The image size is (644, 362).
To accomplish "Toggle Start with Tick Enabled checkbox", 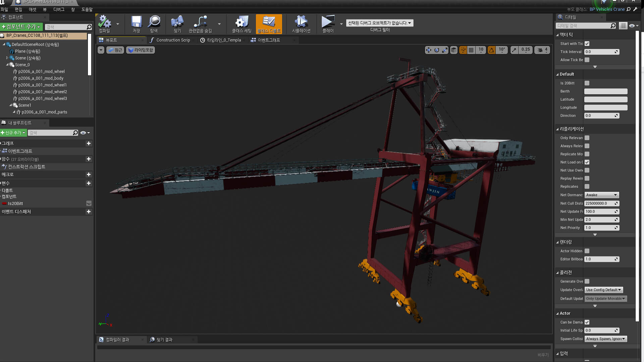I will coord(587,44).
